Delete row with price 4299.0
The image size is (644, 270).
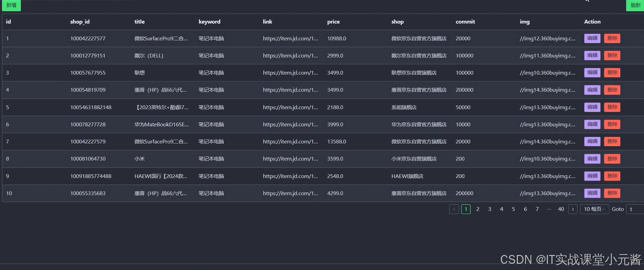(x=612, y=193)
